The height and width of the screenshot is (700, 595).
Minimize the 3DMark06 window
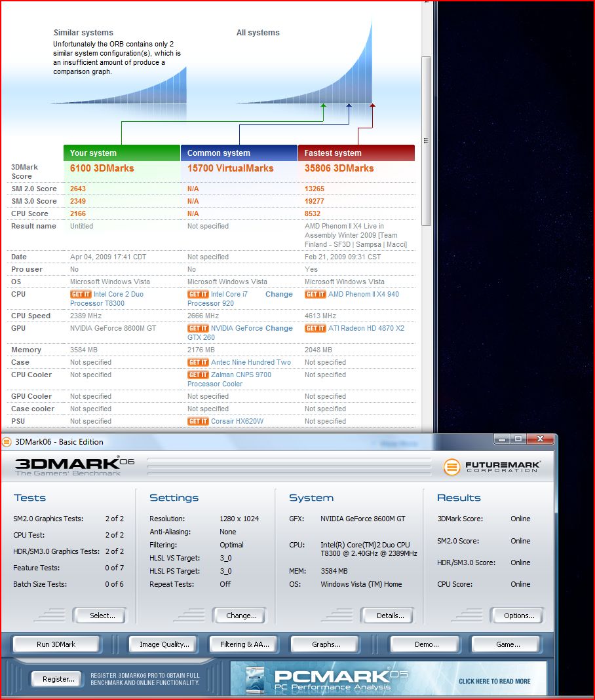point(502,439)
